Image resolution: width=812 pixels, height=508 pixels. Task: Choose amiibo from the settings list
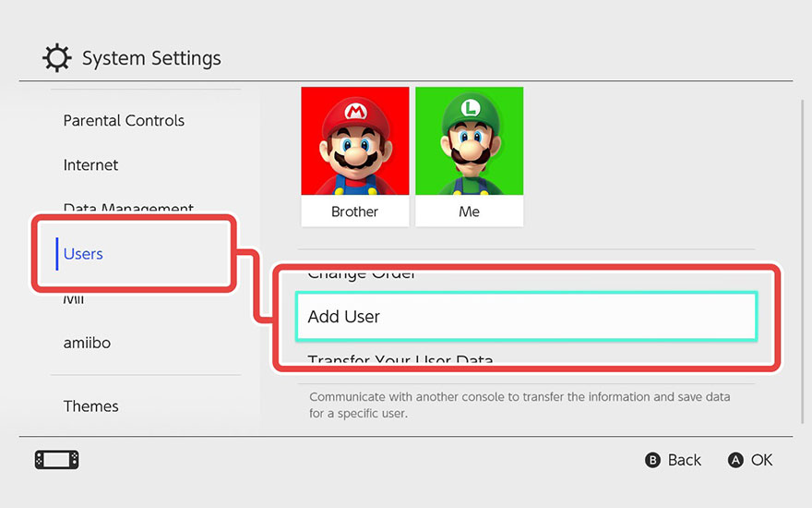[x=87, y=343]
